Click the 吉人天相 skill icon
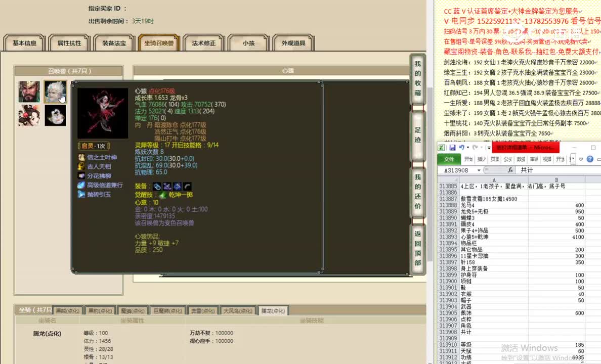Screen dimensions: 601x364 point(81,166)
